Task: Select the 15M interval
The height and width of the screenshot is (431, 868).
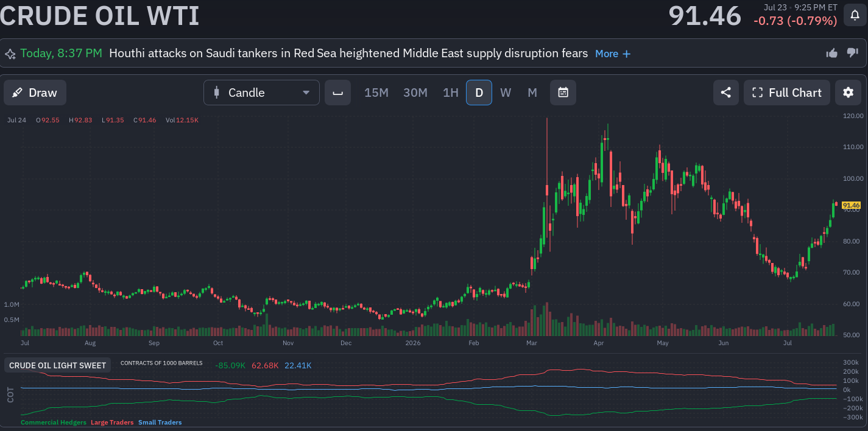Action: [x=376, y=93]
